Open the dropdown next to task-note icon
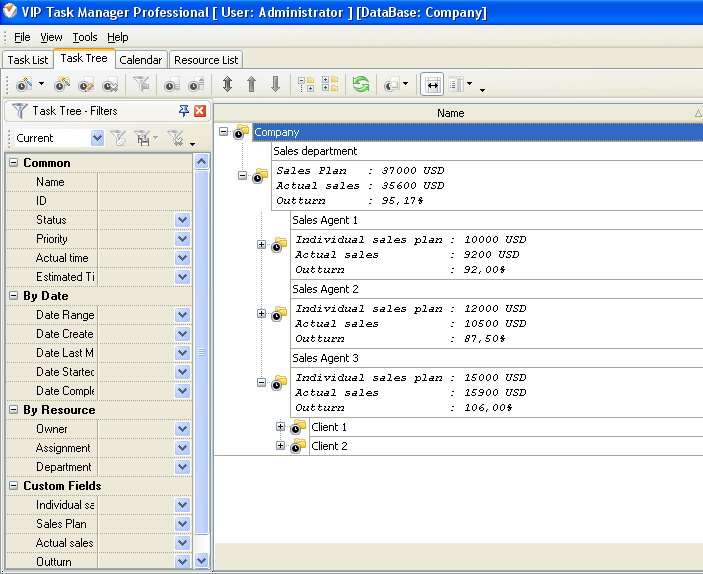 click(x=405, y=83)
